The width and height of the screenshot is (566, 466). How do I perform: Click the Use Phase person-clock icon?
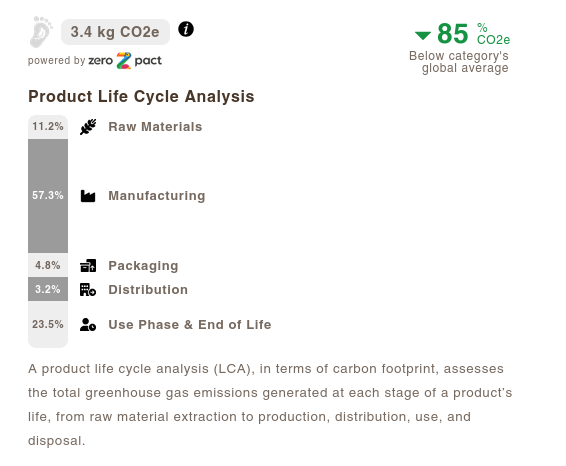[x=88, y=325]
